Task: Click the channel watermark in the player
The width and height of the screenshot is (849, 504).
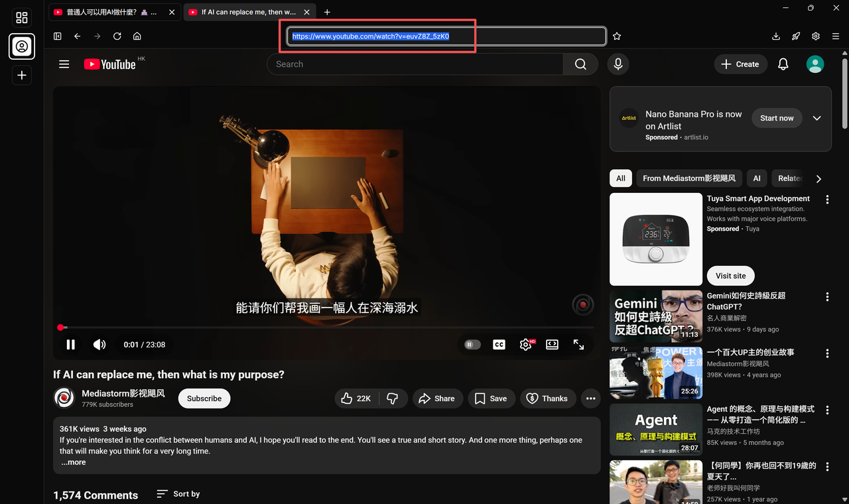Action: click(x=583, y=305)
